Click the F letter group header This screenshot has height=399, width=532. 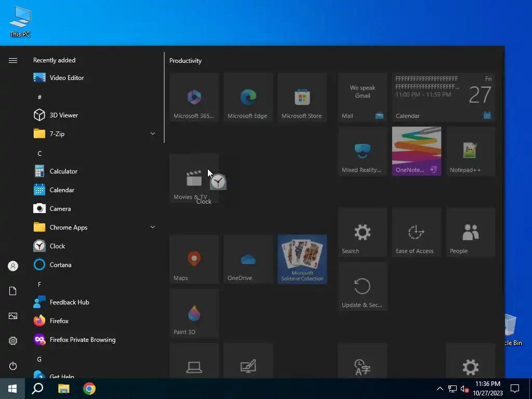pyautogui.click(x=39, y=284)
